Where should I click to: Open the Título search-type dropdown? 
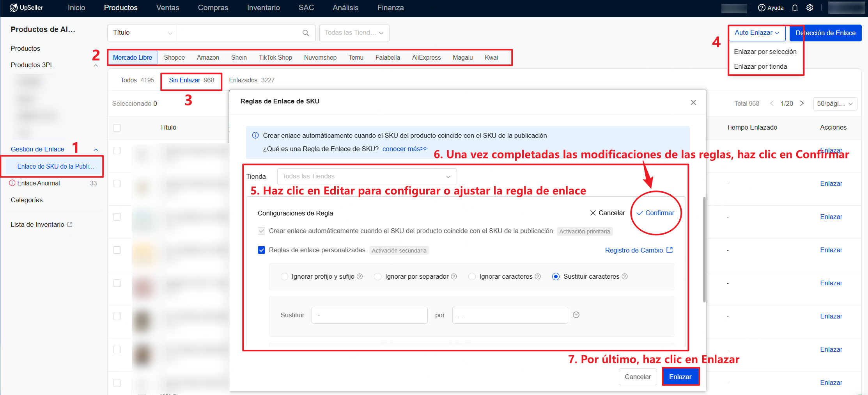pyautogui.click(x=142, y=33)
